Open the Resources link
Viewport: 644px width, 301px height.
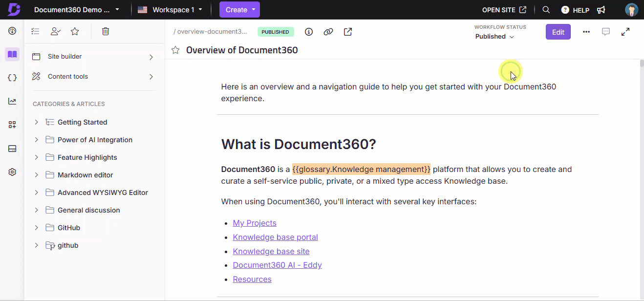pyautogui.click(x=252, y=279)
